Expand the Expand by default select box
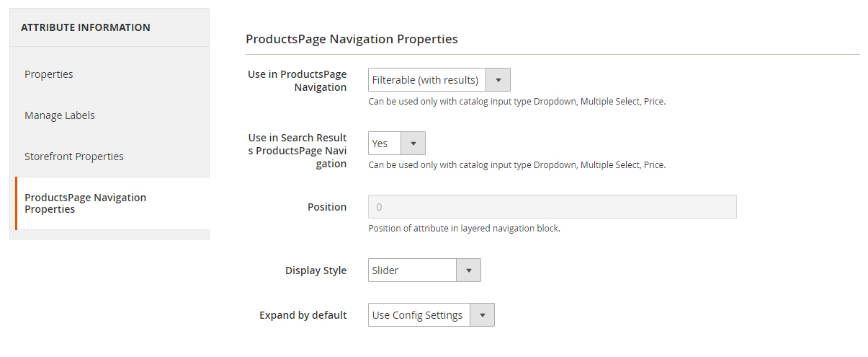This screenshot has height=357, width=868. (419, 315)
